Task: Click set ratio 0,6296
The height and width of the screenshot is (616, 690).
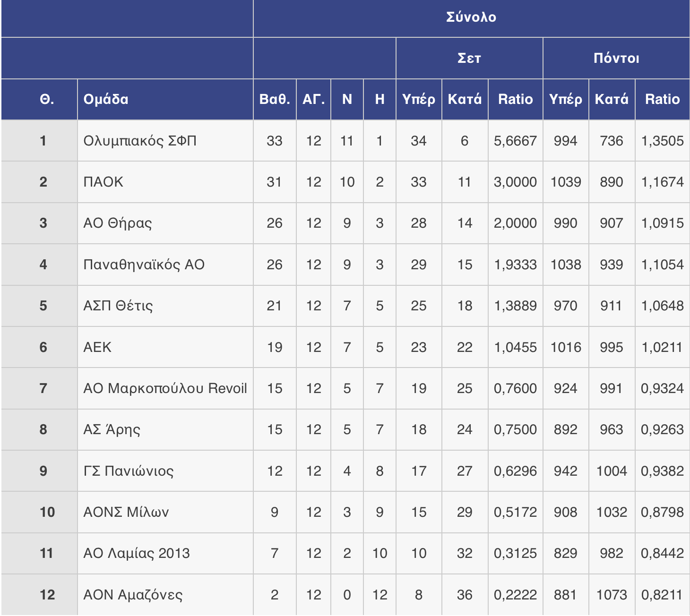Action: (x=515, y=471)
